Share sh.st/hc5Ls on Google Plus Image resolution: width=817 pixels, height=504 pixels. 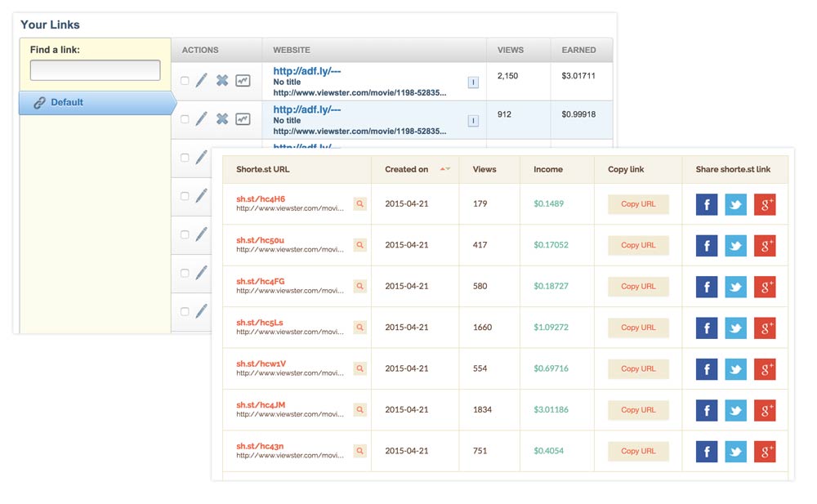click(765, 328)
